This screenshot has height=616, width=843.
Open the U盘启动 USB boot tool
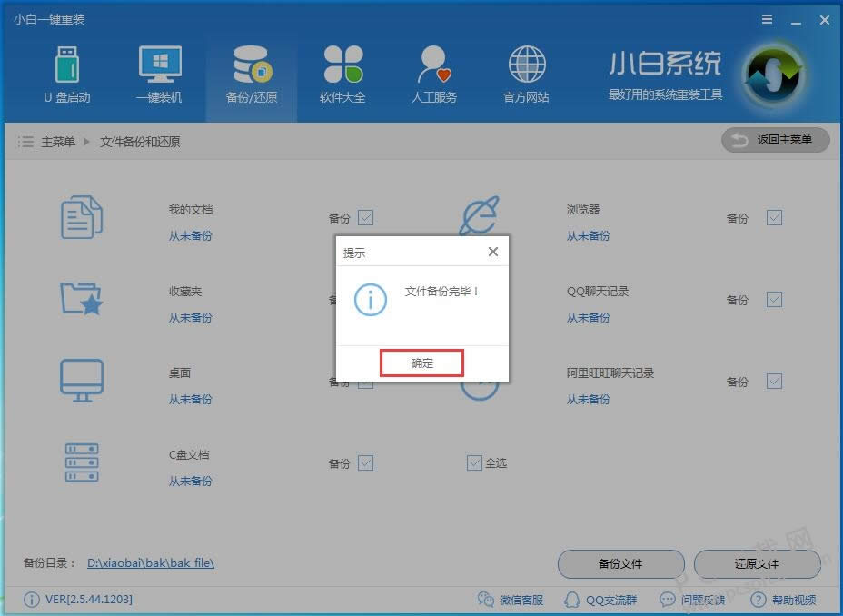[67, 75]
